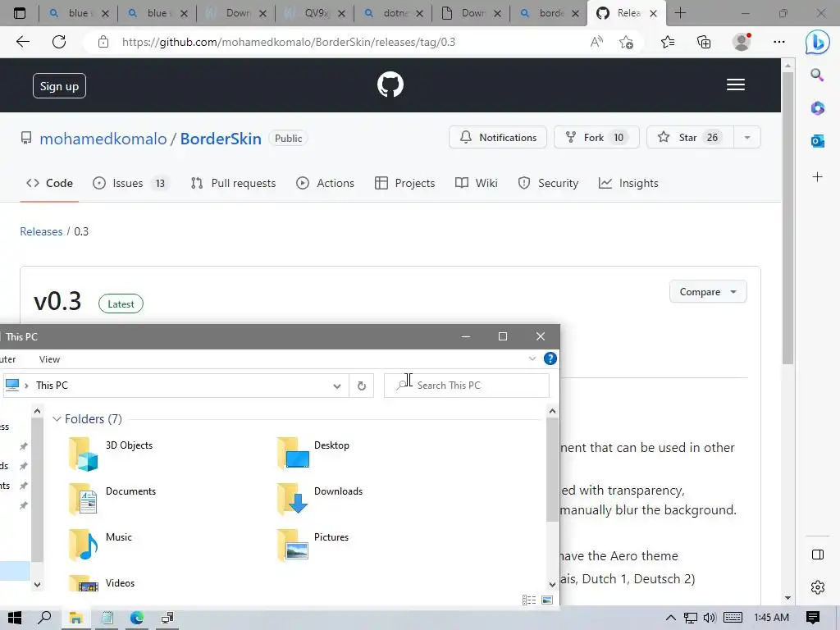Open the Outlook sidebar icon
This screenshot has height=630, width=840.
(x=818, y=141)
